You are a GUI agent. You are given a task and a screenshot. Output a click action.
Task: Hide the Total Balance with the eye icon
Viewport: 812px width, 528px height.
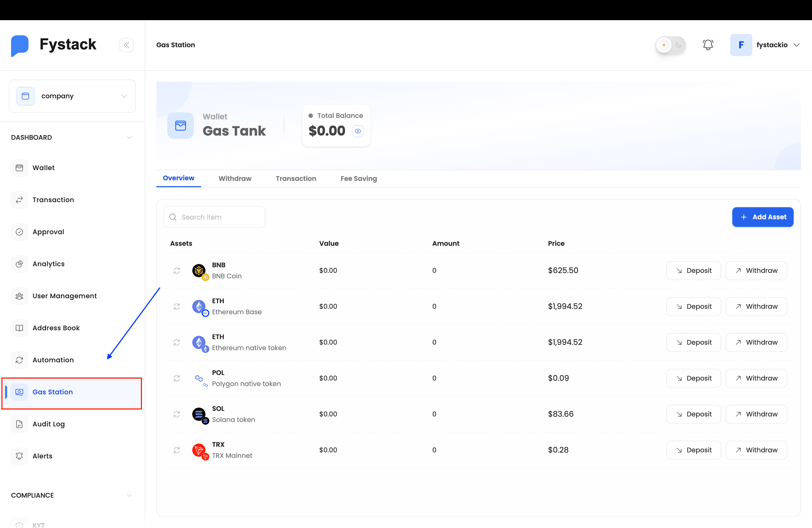[358, 131]
